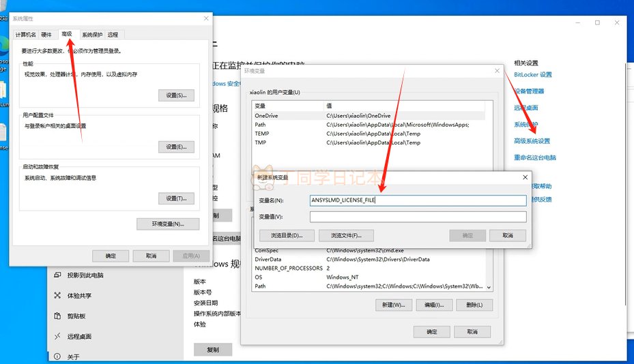Open the 重命名这台电脑 link
634x364 pixels.
[535, 157]
